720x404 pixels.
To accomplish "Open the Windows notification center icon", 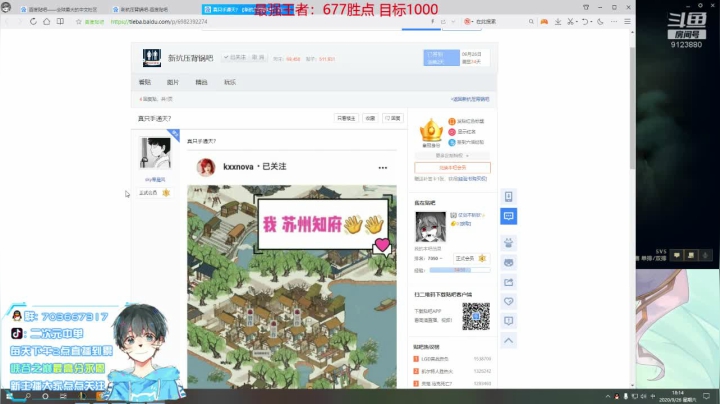I will tap(706, 396).
